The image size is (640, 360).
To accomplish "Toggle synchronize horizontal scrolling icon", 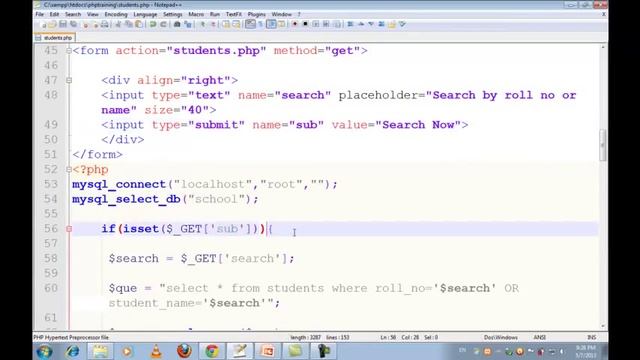I will (x=236, y=24).
